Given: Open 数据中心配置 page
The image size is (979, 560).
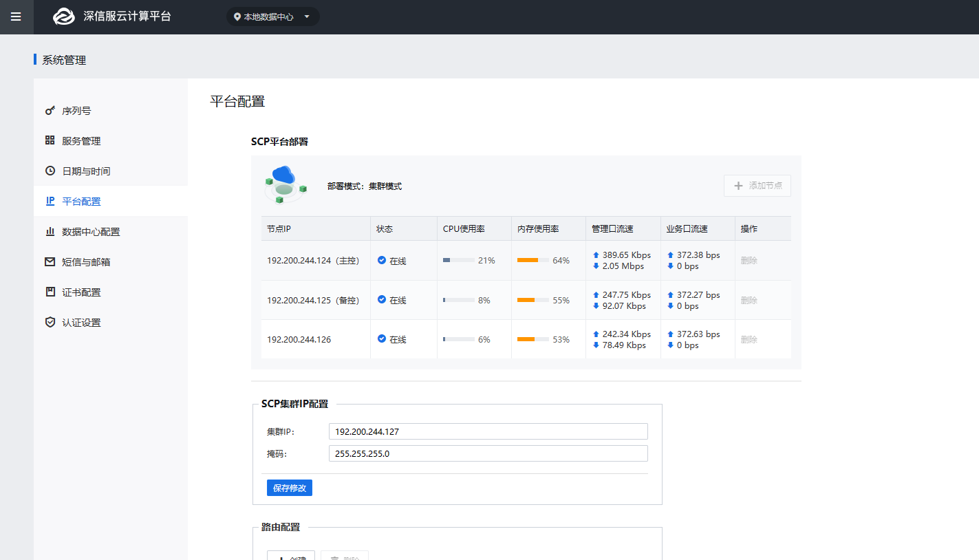Looking at the screenshot, I should [111, 231].
